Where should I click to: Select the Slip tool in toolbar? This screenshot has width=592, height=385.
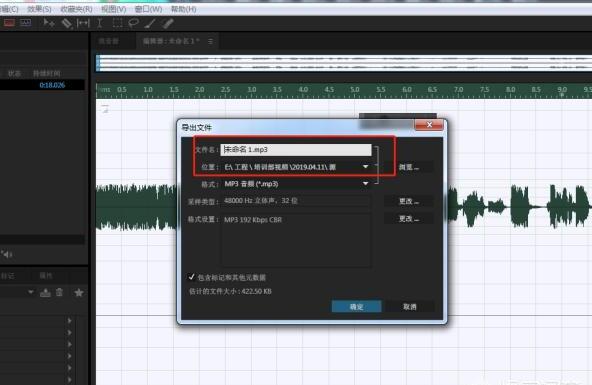(x=83, y=23)
